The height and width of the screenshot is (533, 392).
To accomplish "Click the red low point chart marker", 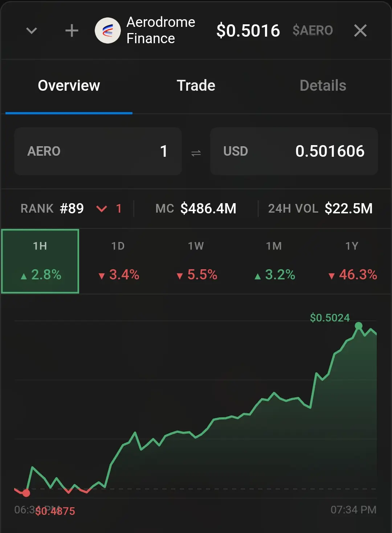I will [x=26, y=493].
